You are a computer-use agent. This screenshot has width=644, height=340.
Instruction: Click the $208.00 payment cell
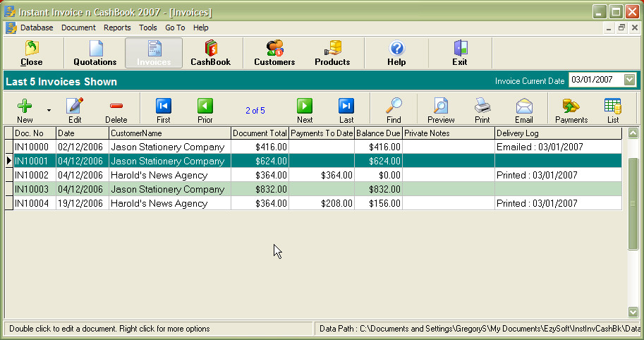pyautogui.click(x=322, y=203)
